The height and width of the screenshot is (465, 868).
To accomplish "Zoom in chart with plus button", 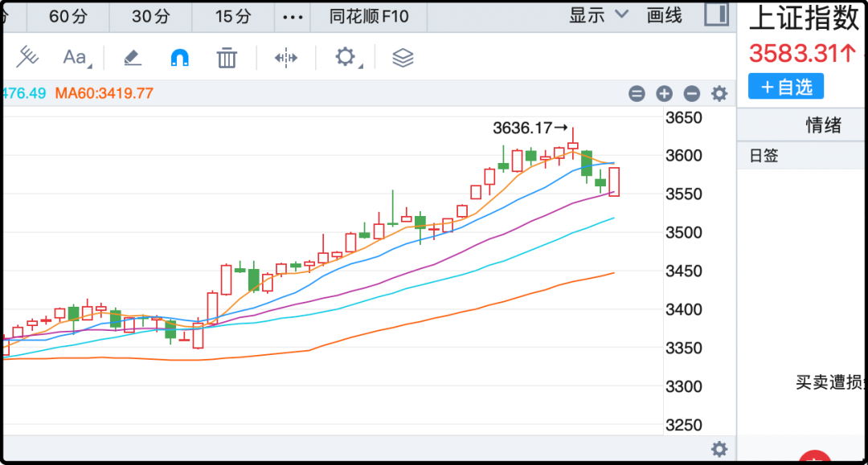I will [x=664, y=94].
